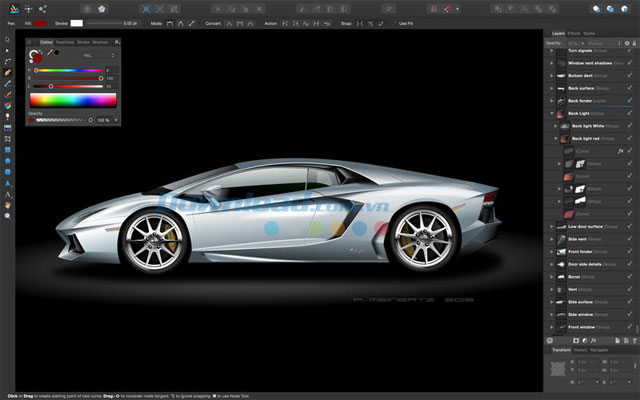Choose Pen mode icon in context toolbar
This screenshot has height=400, width=640.
coord(170,24)
